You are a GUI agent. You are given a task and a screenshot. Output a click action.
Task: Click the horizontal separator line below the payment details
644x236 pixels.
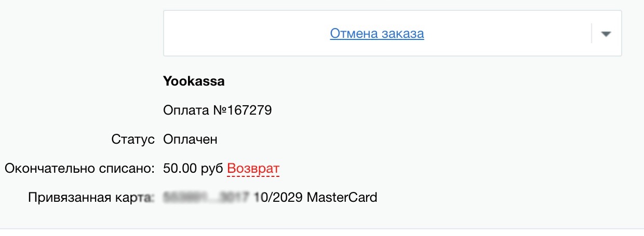pyautogui.click(x=322, y=229)
